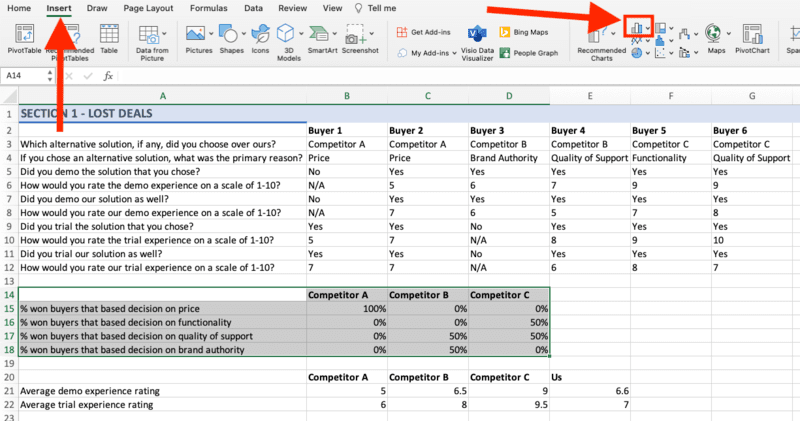This screenshot has height=421, width=800.
Task: Insert a column chart with highlighted icon
Action: click(636, 28)
